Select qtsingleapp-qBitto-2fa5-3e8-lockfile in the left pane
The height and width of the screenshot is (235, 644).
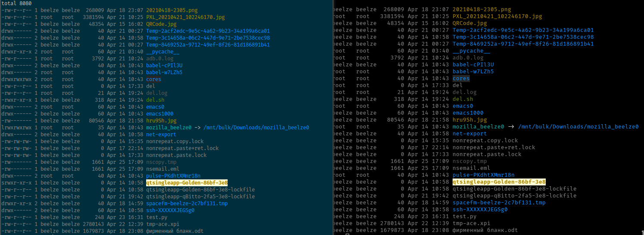coord(200,196)
